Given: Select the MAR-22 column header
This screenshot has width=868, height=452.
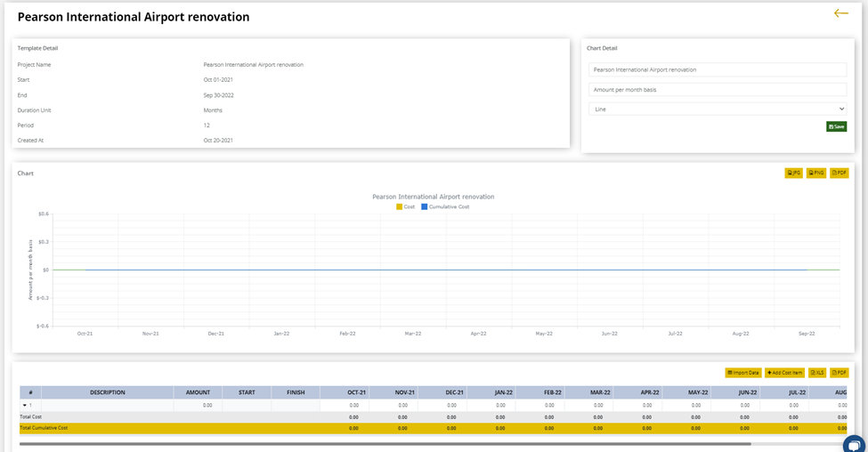Looking at the screenshot, I should tap(588, 392).
